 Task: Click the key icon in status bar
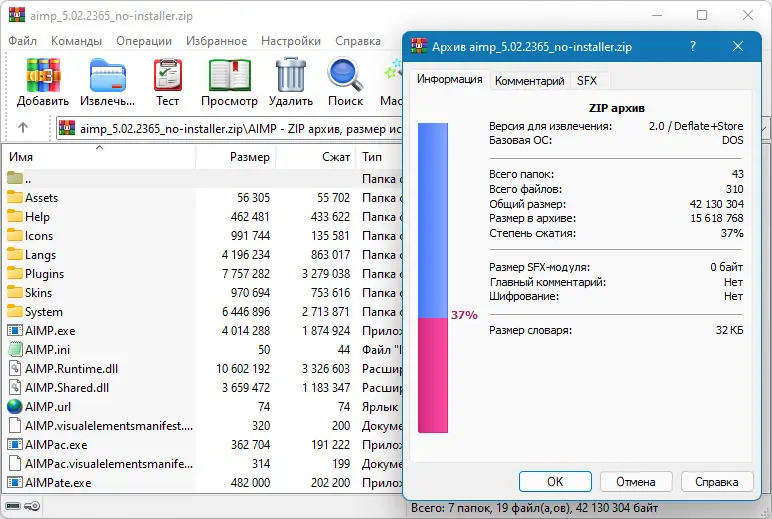coord(32,506)
